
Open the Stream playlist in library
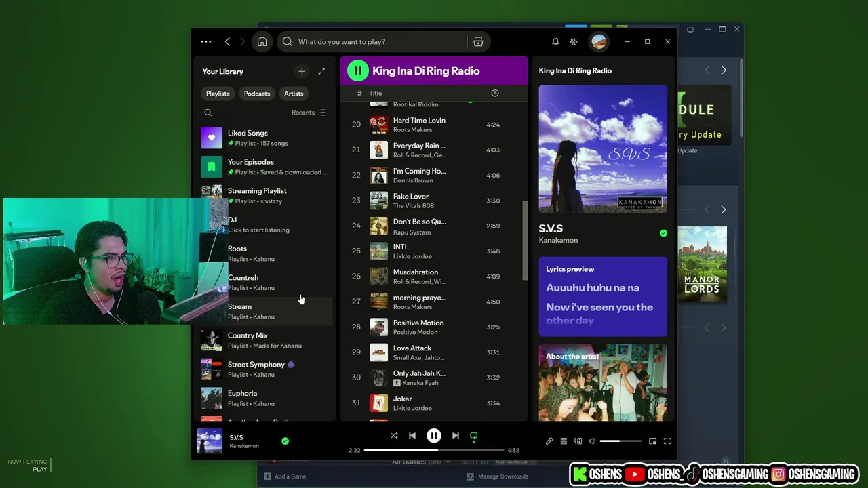[x=266, y=311]
